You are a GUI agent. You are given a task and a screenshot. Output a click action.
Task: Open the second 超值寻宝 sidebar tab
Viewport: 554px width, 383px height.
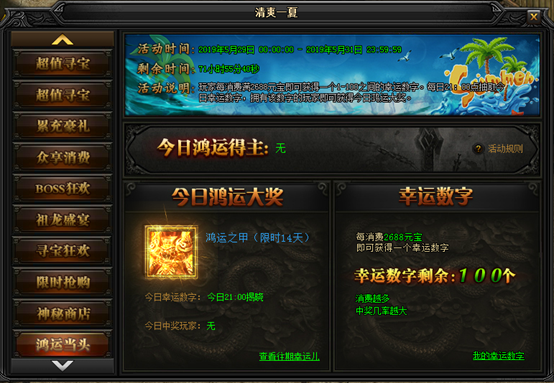pyautogui.click(x=63, y=95)
